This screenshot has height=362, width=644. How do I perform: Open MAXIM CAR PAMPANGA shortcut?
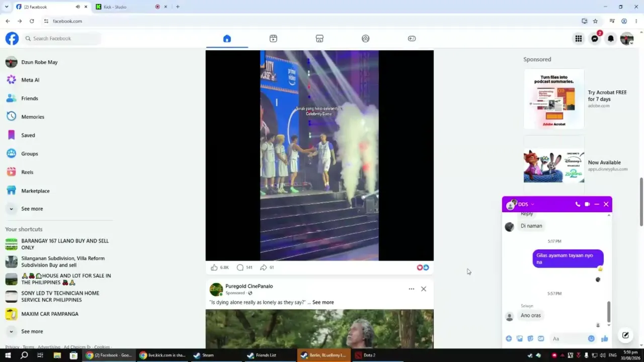(58, 314)
